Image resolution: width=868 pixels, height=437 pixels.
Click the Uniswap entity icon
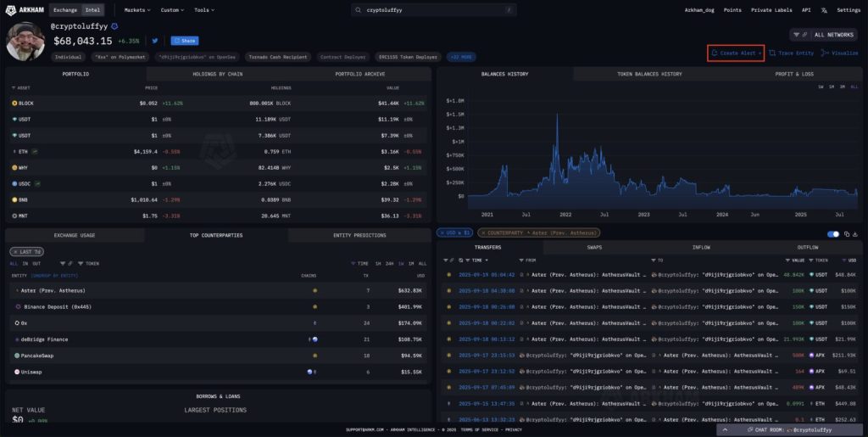tap(17, 373)
